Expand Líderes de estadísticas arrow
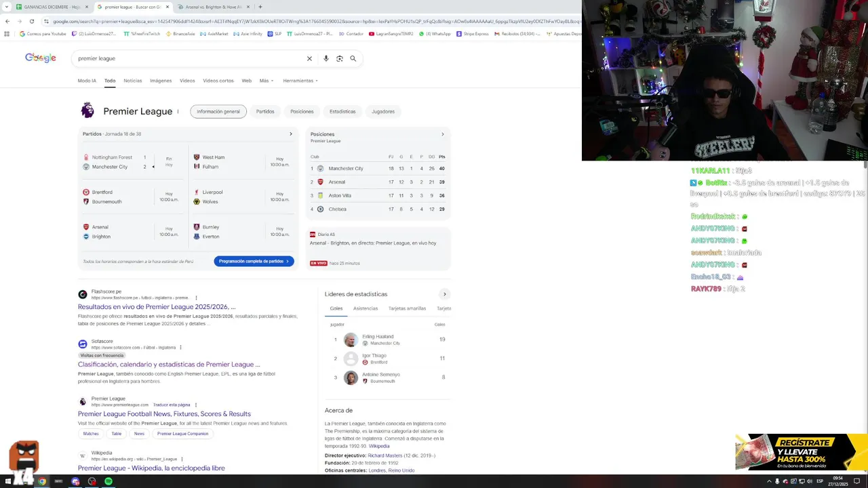Image resolution: width=868 pixels, height=488 pixels. (x=444, y=294)
